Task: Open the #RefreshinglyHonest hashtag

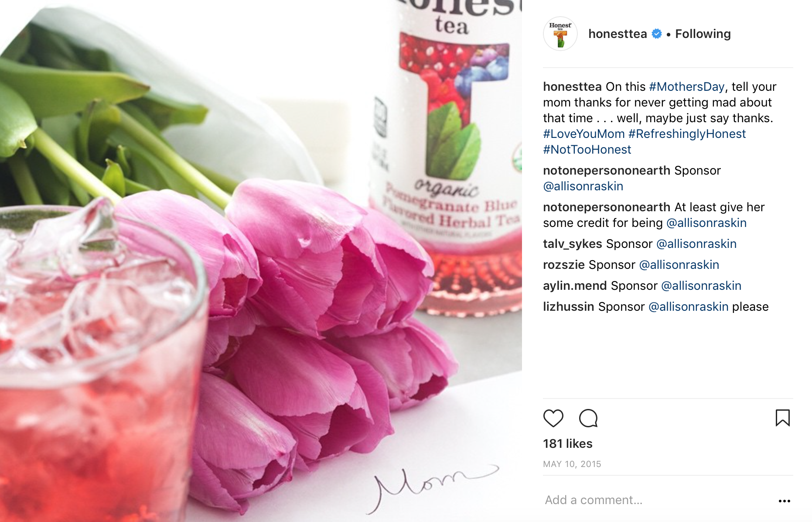Action: point(687,134)
